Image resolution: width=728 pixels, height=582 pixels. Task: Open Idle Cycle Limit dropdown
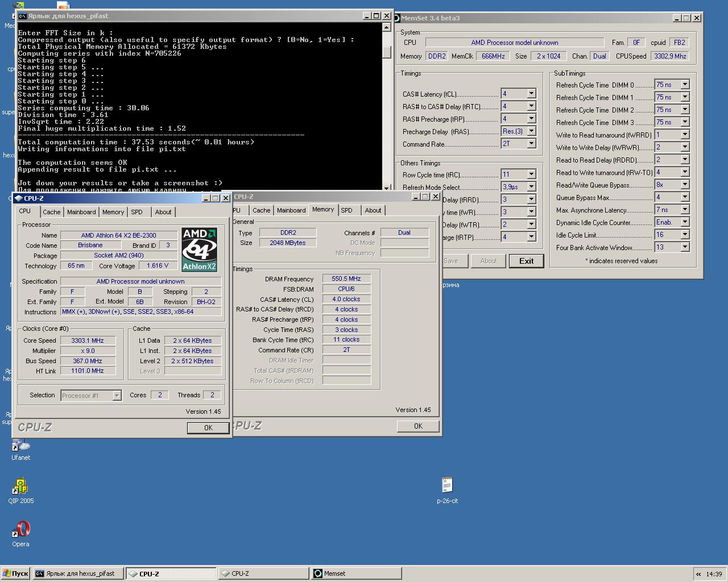coord(685,235)
